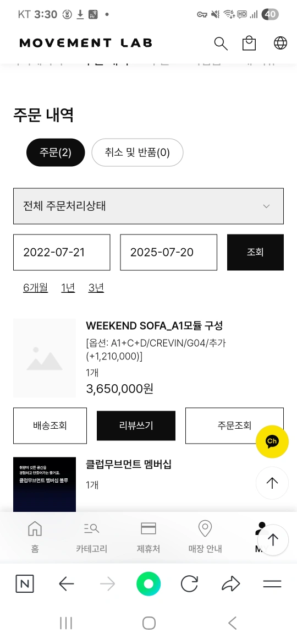Open the globe language selector
The image size is (297, 644).
[280, 43]
